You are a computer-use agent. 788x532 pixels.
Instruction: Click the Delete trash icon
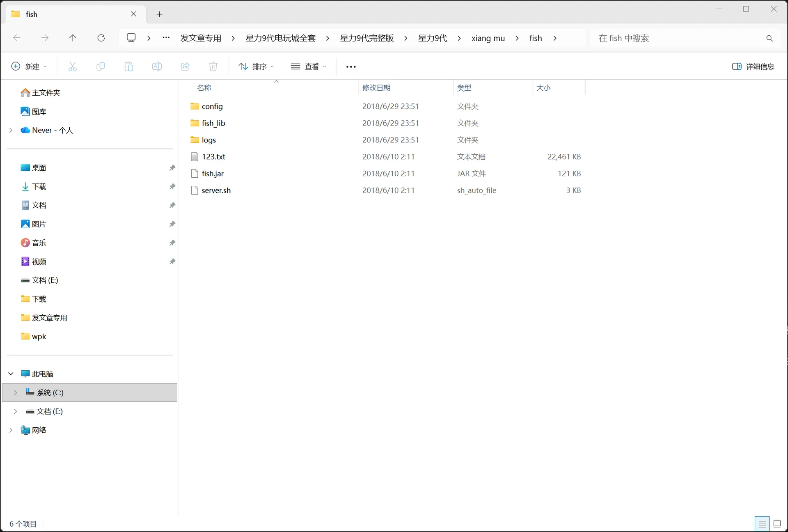pyautogui.click(x=213, y=66)
